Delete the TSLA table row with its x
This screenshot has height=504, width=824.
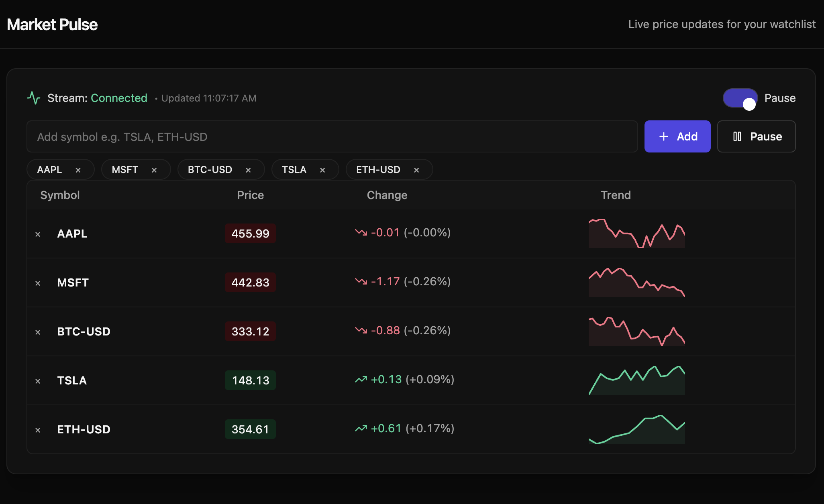[x=38, y=381]
